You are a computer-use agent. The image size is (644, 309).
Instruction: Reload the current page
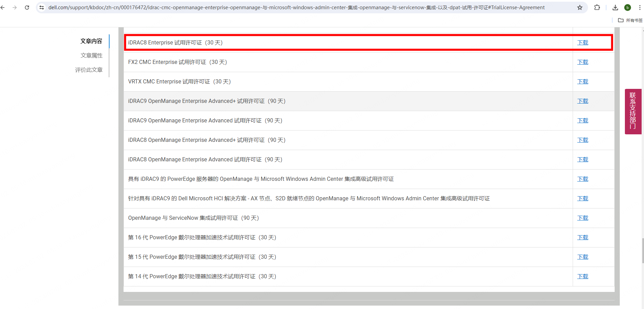[27, 7]
